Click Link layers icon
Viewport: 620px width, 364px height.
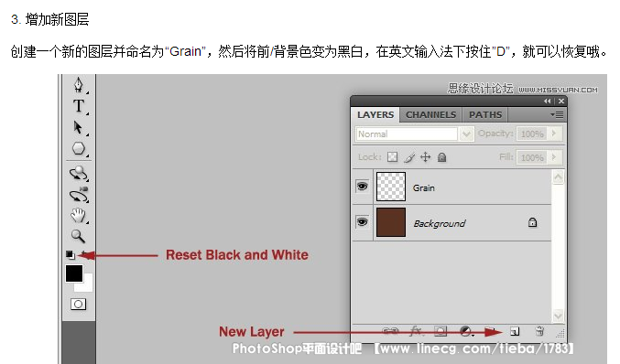point(390,331)
